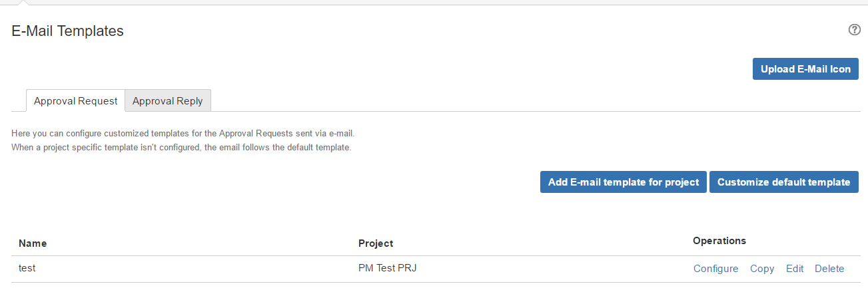Click the Operations column header
This screenshot has width=868, height=294.
click(719, 241)
